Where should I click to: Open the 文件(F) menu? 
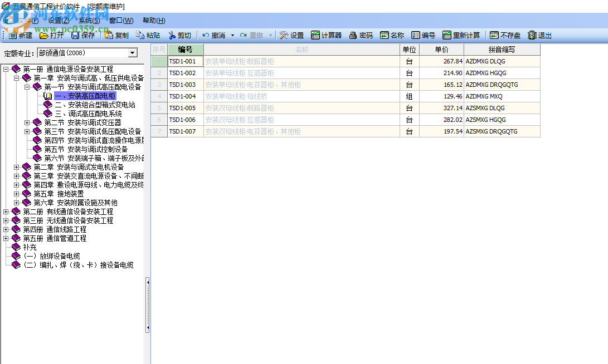coord(28,21)
